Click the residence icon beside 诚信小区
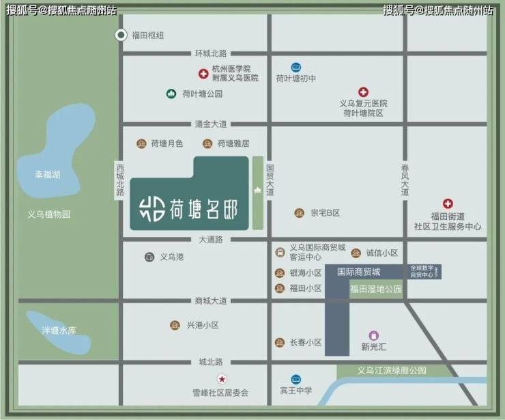The height and width of the screenshot is (420, 505). pos(356,253)
